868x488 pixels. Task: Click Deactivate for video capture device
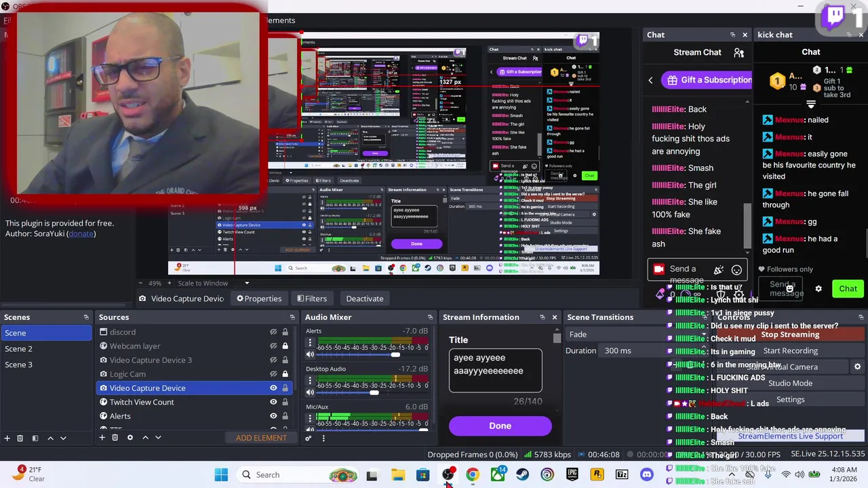[x=365, y=298]
